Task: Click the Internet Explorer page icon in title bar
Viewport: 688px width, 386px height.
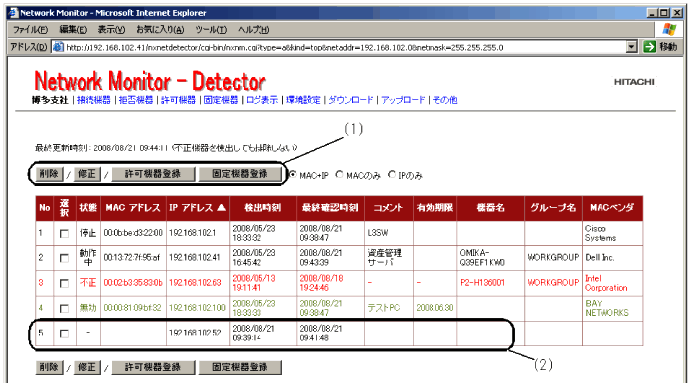Action: point(13,13)
